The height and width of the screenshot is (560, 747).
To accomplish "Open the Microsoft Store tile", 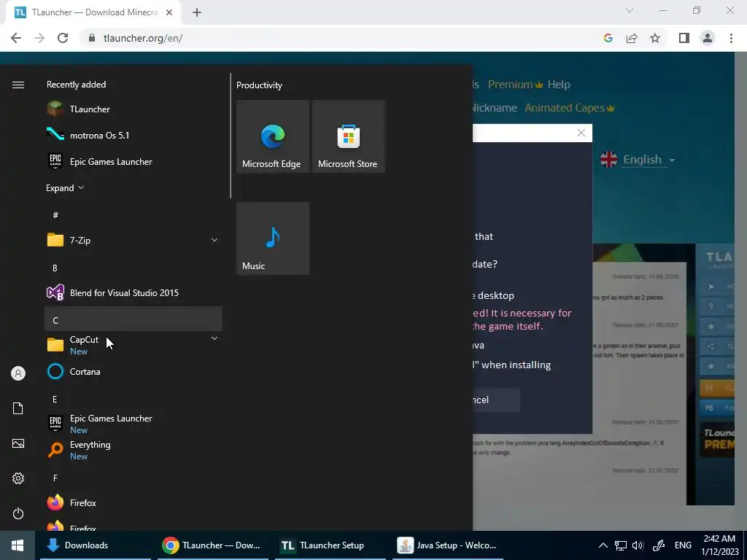I will pos(348,136).
